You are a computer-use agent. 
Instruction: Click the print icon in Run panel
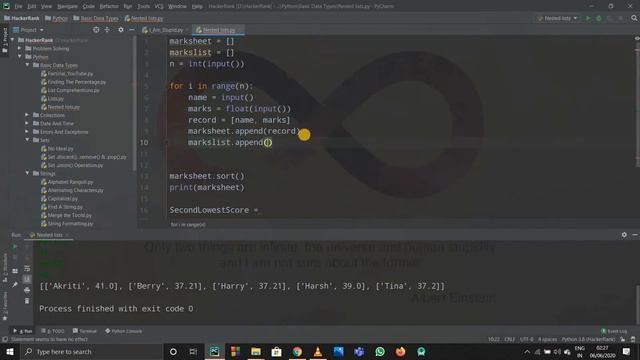(27, 290)
